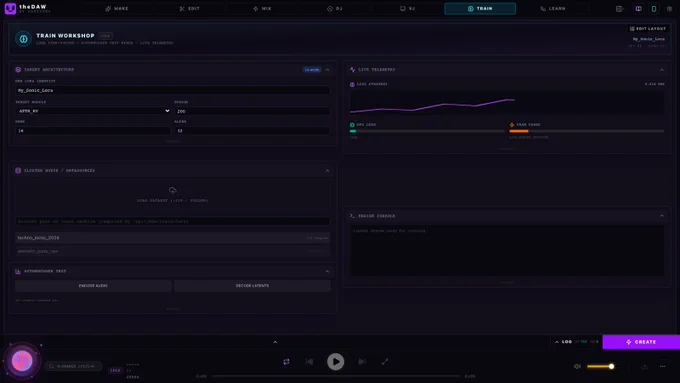This screenshot has height=383, width=680.
Task: Skip to previous track
Action: point(309,361)
